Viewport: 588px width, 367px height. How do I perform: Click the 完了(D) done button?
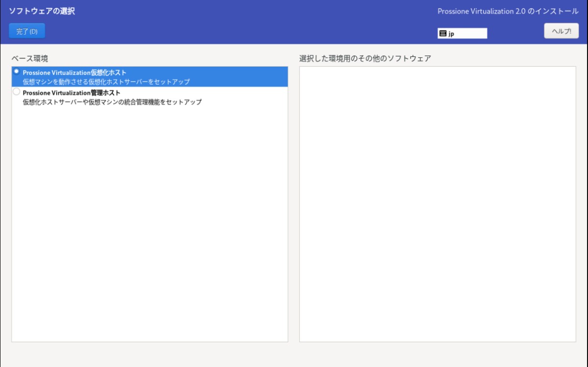27,31
